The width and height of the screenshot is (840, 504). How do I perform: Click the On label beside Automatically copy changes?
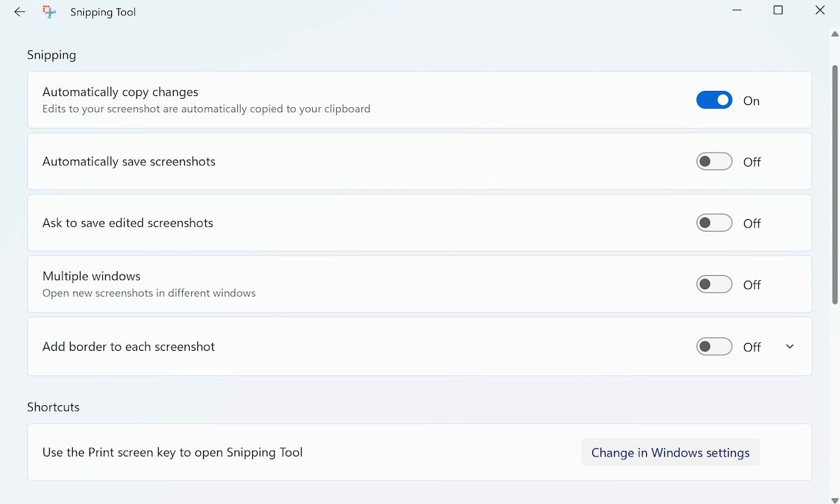click(751, 100)
